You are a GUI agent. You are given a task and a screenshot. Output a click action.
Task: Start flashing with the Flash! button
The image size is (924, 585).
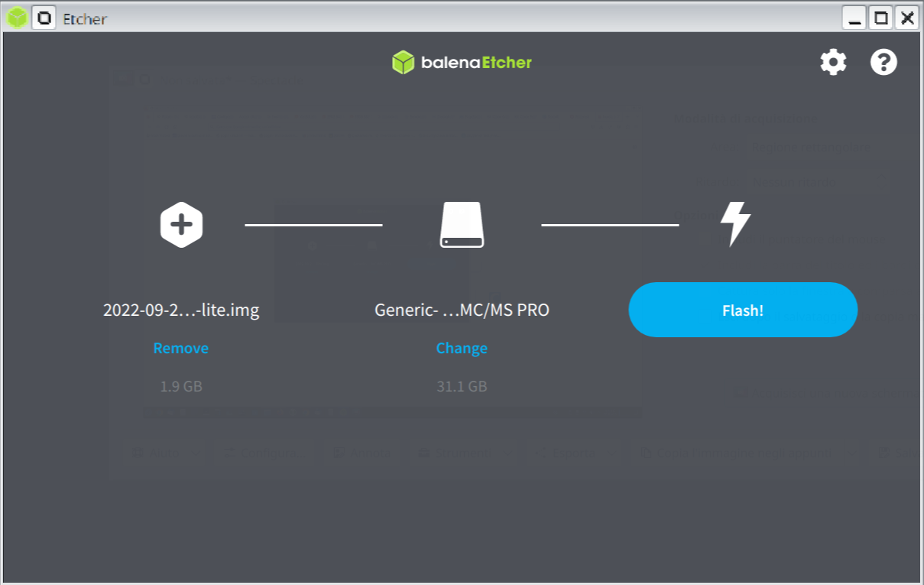click(743, 310)
